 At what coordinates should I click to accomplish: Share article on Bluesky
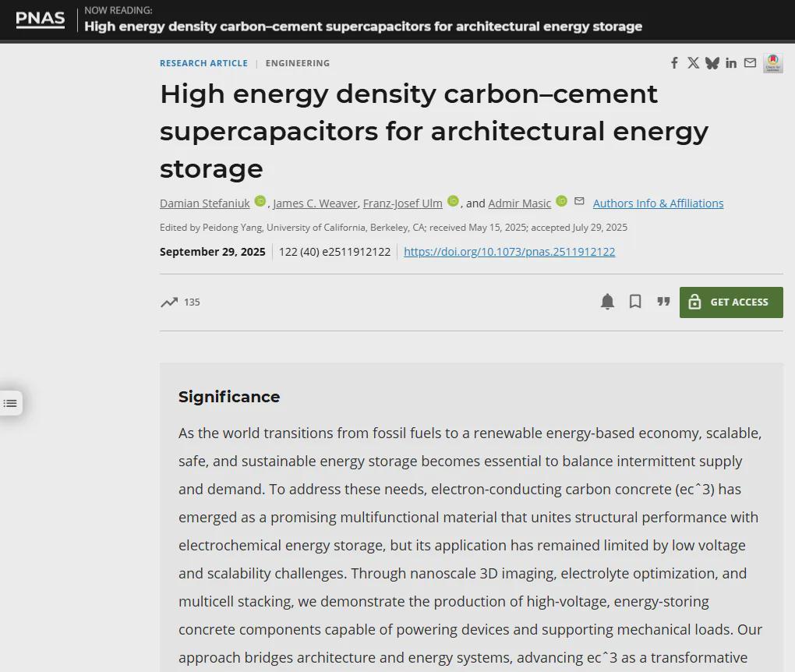[712, 63]
